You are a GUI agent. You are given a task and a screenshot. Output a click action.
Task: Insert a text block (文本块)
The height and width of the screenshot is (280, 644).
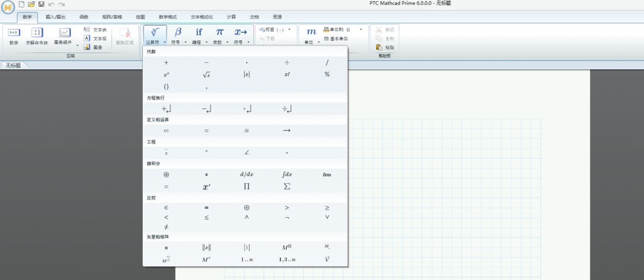[x=96, y=30]
